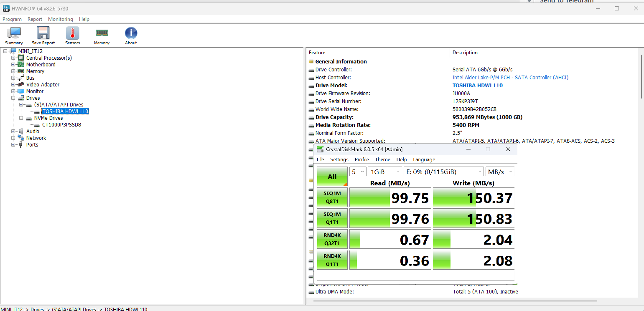Click firmware revision value JU000A
The width and height of the screenshot is (644, 311).
[x=461, y=94]
